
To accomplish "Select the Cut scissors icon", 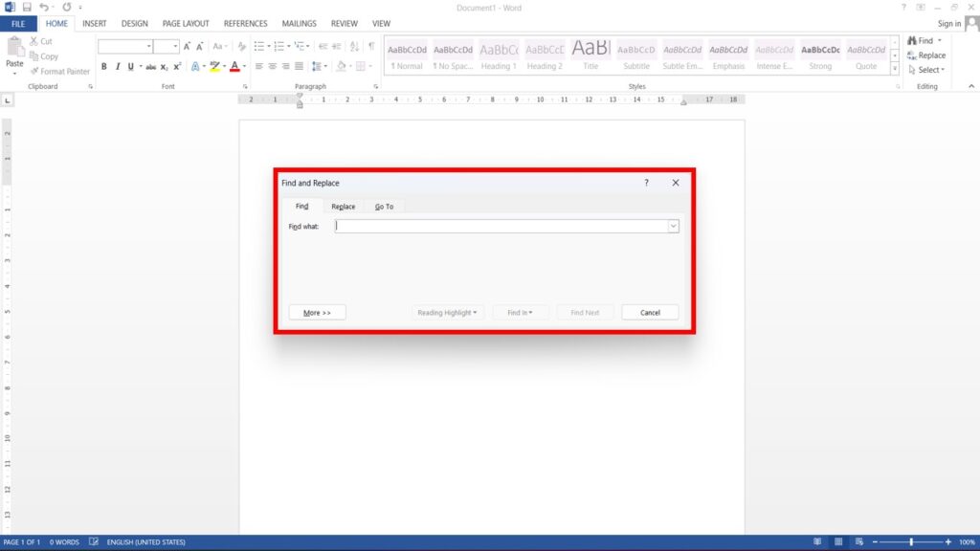I will 34,41.
